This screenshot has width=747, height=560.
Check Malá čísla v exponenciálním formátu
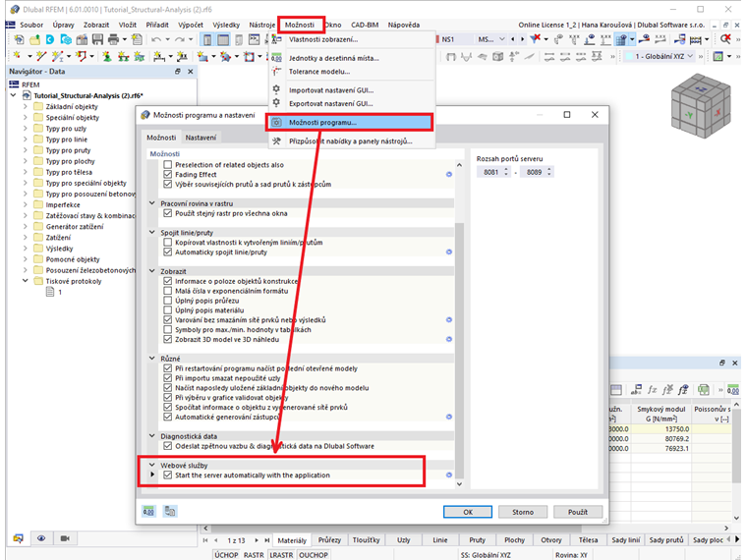tap(167, 291)
